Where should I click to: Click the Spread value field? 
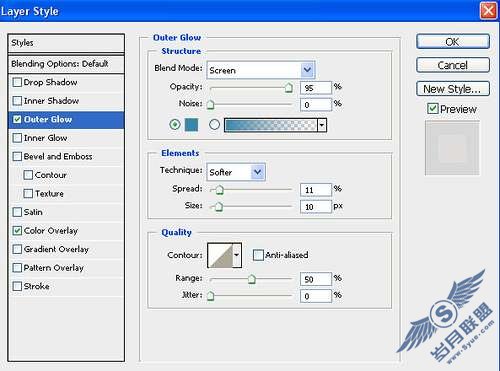click(316, 190)
